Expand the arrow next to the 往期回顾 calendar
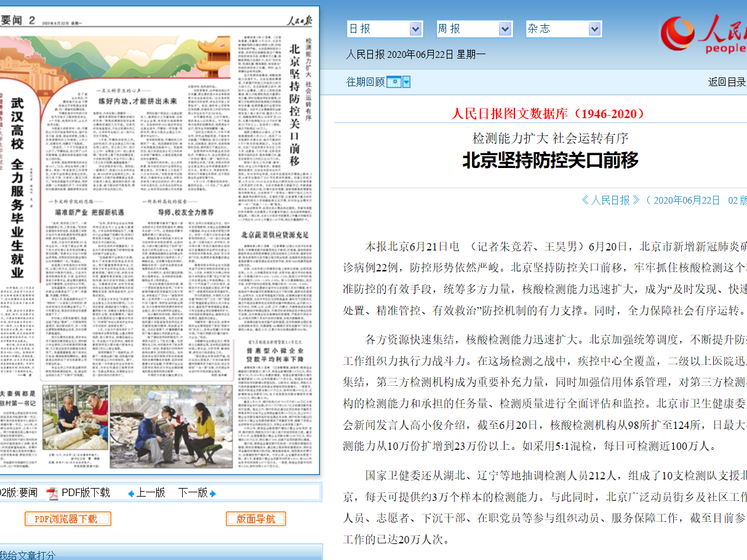747x560 pixels. click(406, 82)
